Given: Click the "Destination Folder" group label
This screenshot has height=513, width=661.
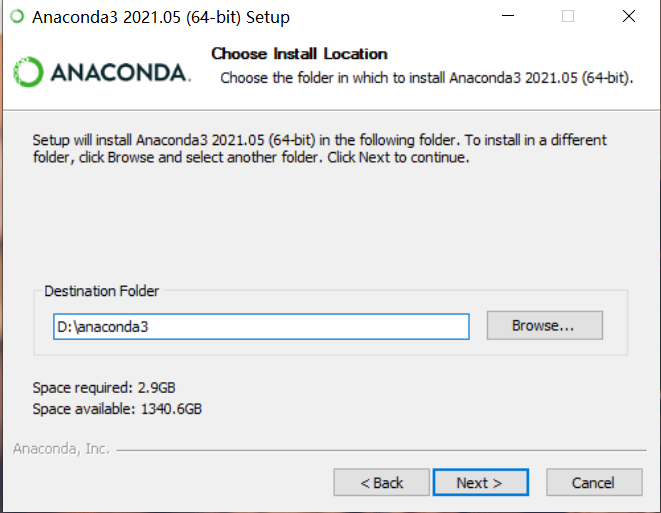Looking at the screenshot, I should click(x=102, y=291).
